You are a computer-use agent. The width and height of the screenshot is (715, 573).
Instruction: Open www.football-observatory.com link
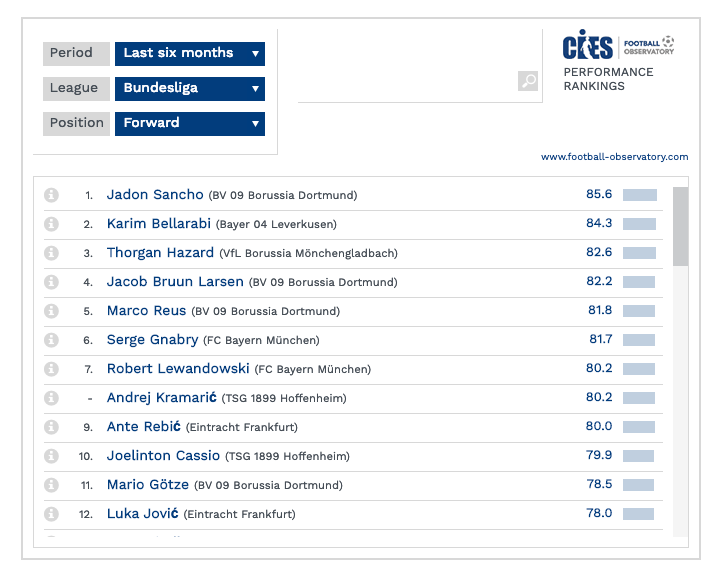[x=614, y=157]
